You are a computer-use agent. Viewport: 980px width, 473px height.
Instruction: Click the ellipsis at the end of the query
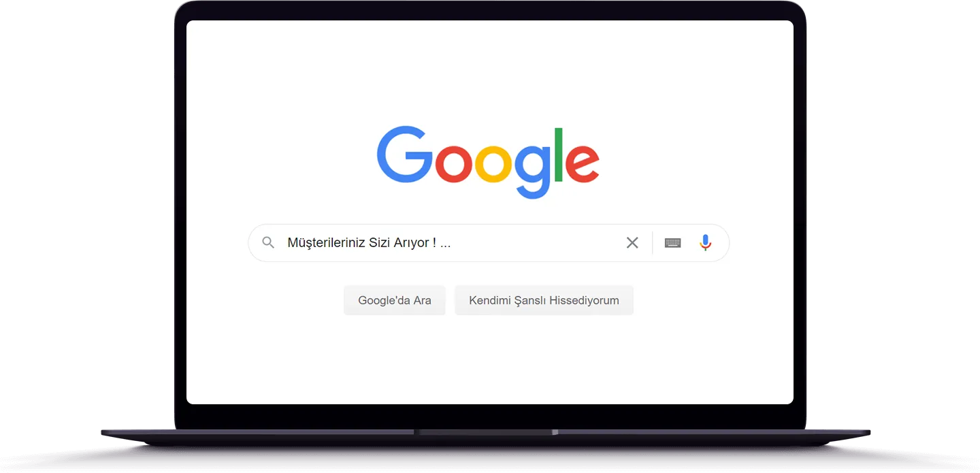click(x=446, y=245)
